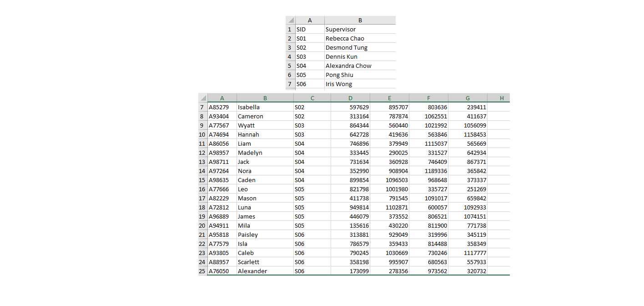Click the Select All triangle of the lower table
This screenshot has width=644, height=306.
(202, 98)
